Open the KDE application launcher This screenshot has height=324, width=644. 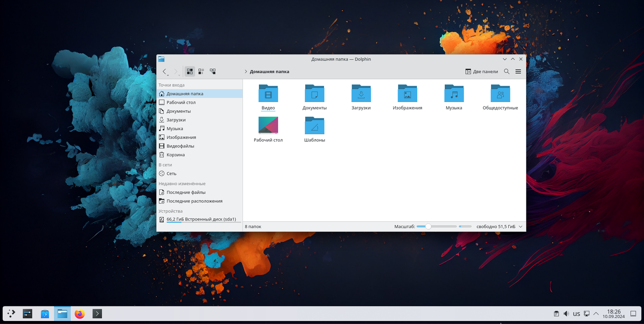click(12, 314)
